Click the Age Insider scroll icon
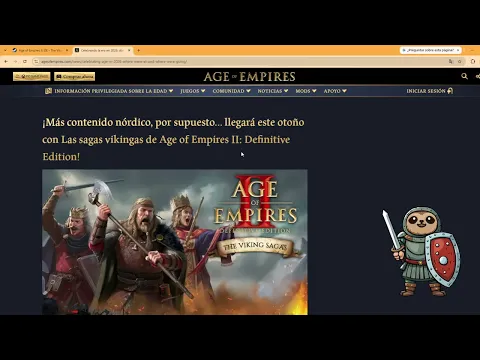Screen dimensions: 480x360 (x=48, y=91)
